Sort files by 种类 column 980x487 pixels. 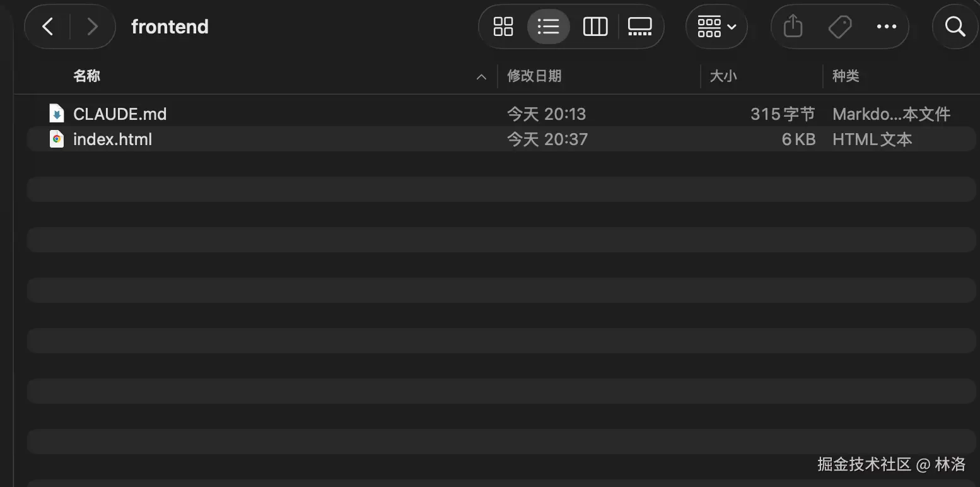coord(846,76)
